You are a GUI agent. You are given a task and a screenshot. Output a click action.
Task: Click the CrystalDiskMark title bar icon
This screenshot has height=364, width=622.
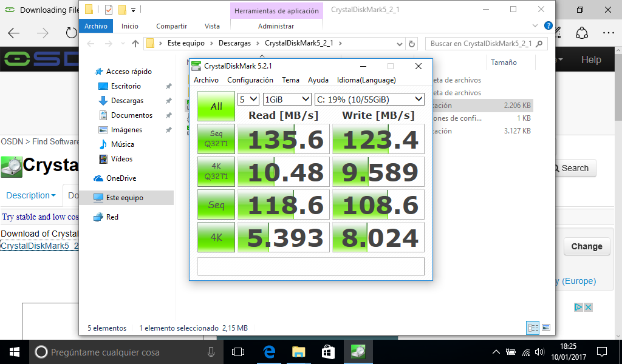pyautogui.click(x=196, y=66)
